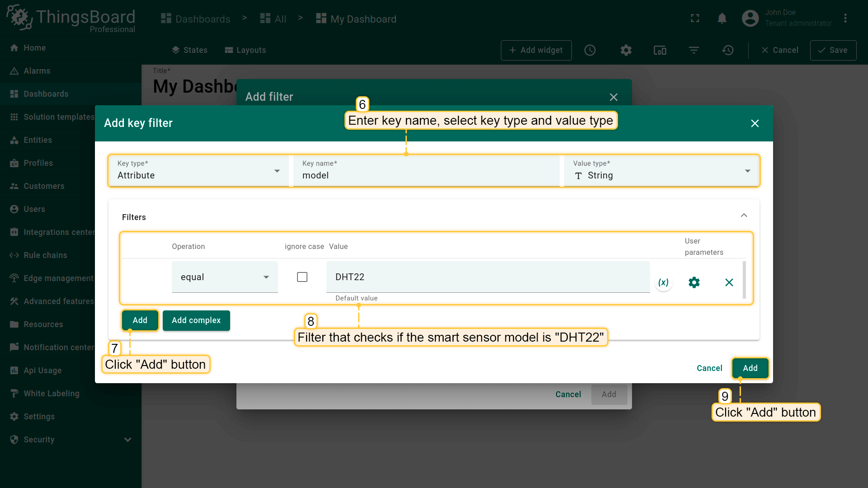Cancel the Add key filter dialog
The image size is (868, 488).
[709, 368]
